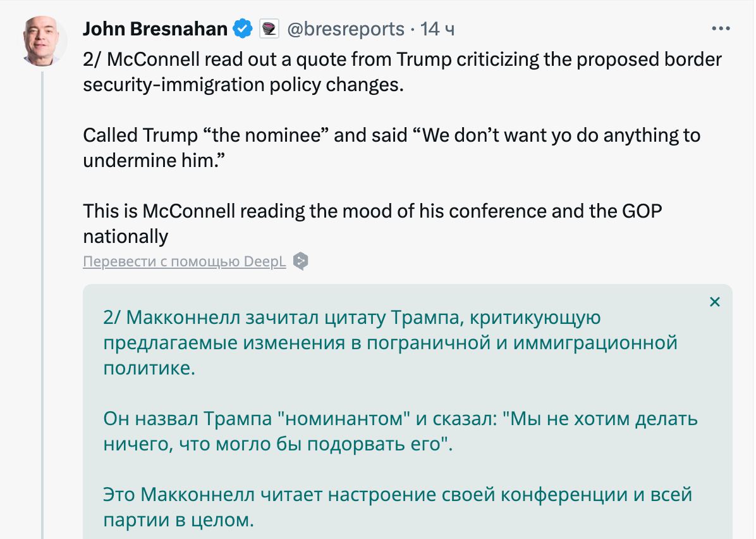This screenshot has width=756, height=539.
Task: Open John Bresnahan's profile picture
Action: (x=43, y=40)
